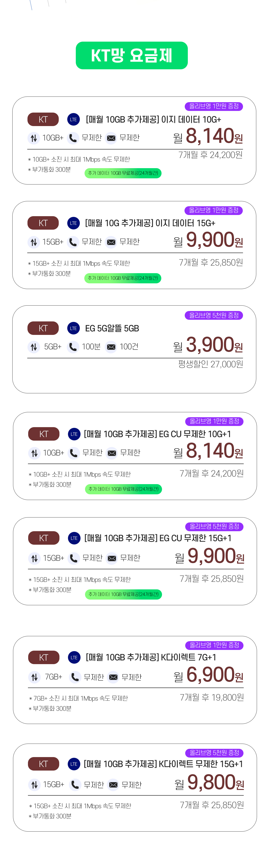Screen dimensions: 270x868
Task: Click LTE icon on 이지 데이터 10G+ plan
Action: tap(73, 119)
